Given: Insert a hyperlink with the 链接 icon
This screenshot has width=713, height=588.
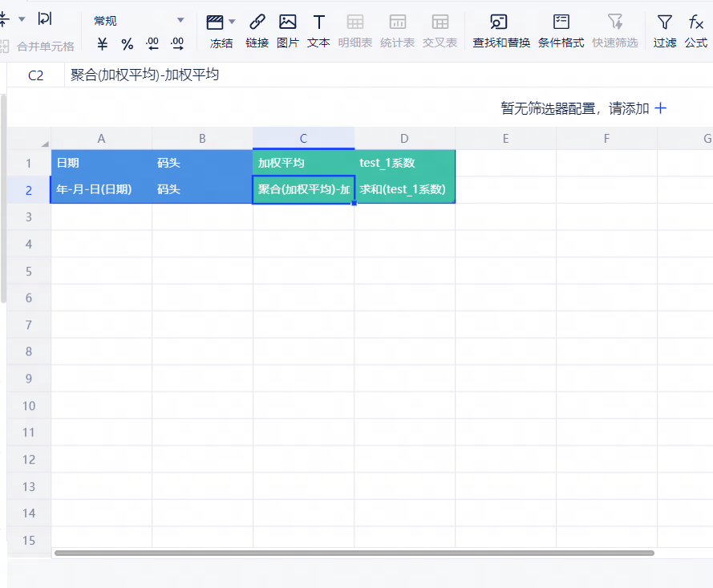Looking at the screenshot, I should point(257,22).
